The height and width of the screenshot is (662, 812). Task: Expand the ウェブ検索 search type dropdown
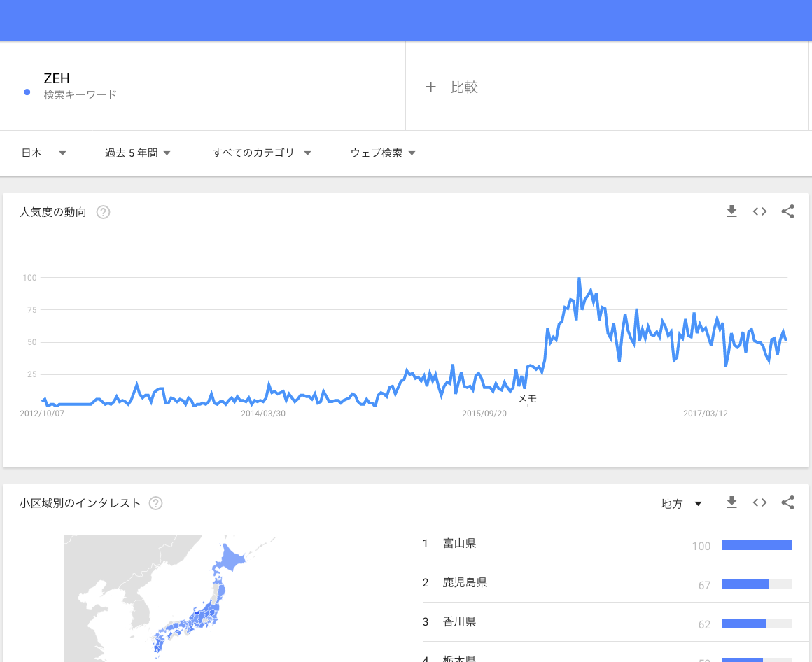383,153
